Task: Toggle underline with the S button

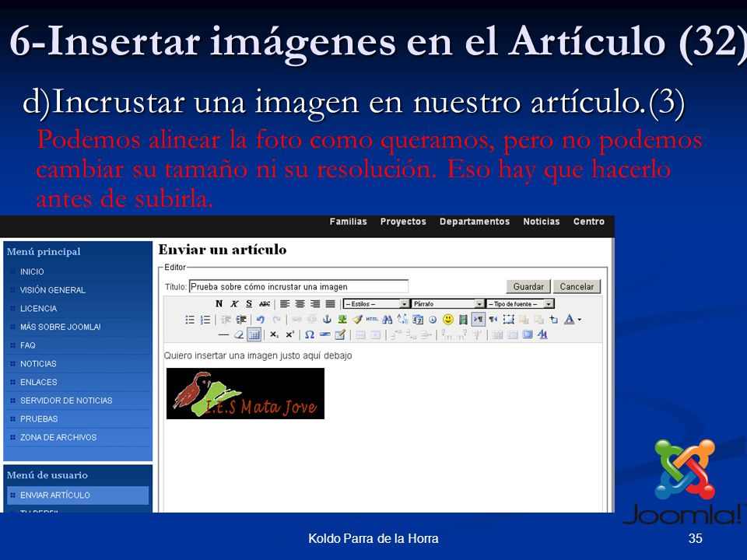Action: point(249,304)
